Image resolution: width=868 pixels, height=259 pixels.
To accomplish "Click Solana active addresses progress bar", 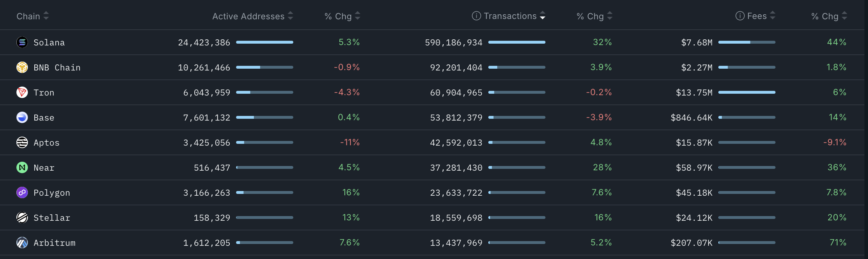I will point(265,42).
